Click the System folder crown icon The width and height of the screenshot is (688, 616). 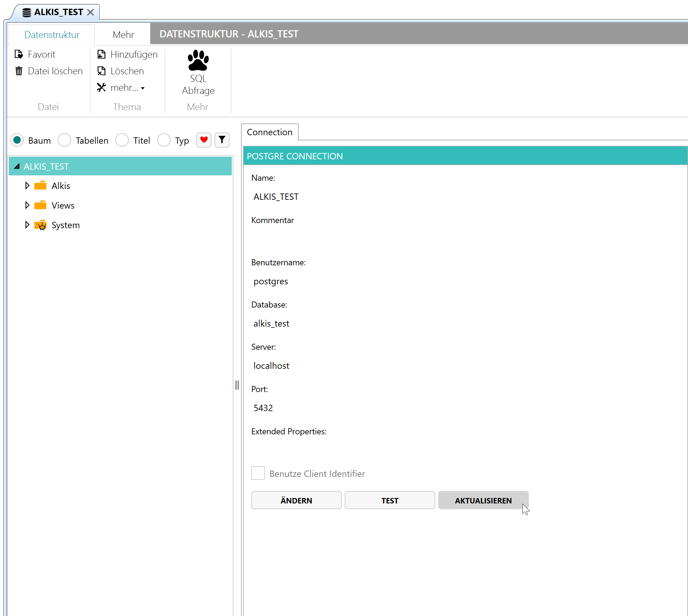[x=41, y=225]
